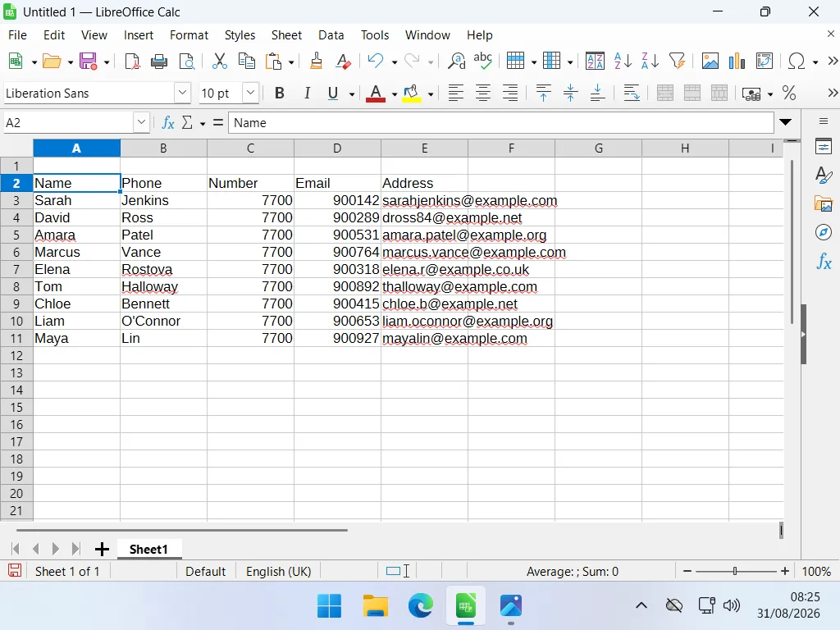Toggle underline formatting
The height and width of the screenshot is (630, 840).
[x=333, y=94]
